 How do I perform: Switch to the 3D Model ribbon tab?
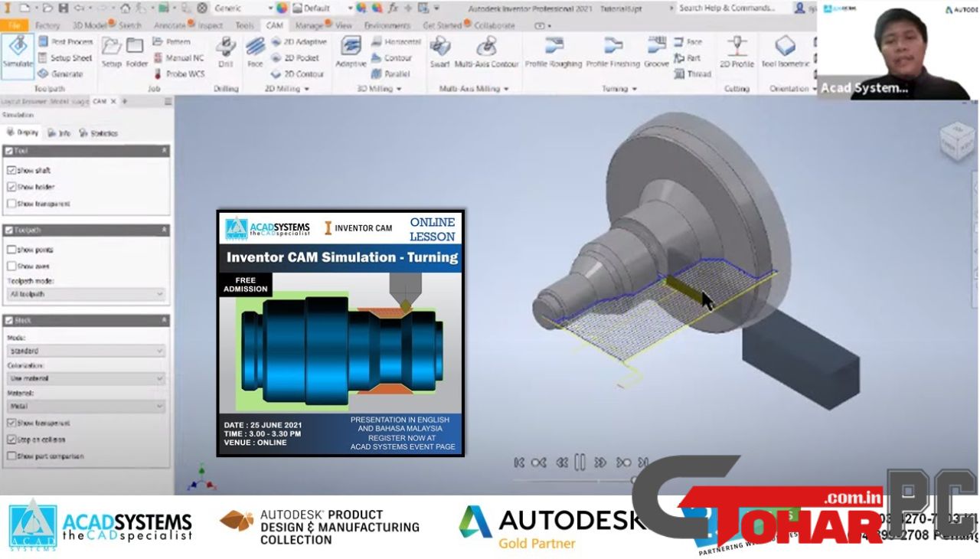(x=90, y=25)
